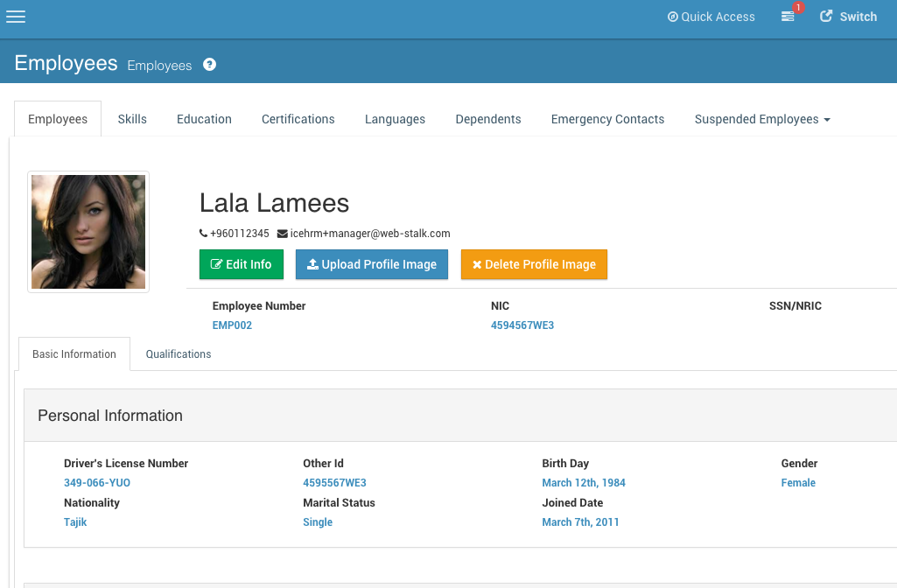
Task: Click the upload icon on Upload Profile Image
Action: click(312, 264)
